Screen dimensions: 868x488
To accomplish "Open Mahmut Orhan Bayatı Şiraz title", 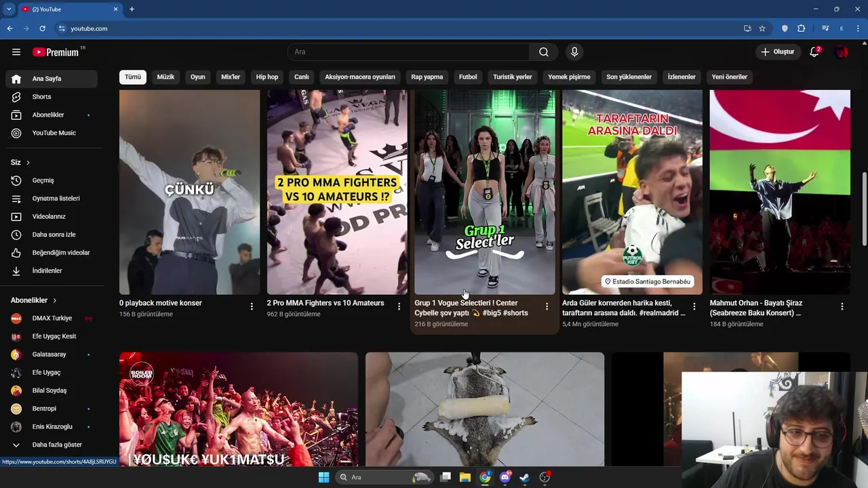I will pos(756,308).
